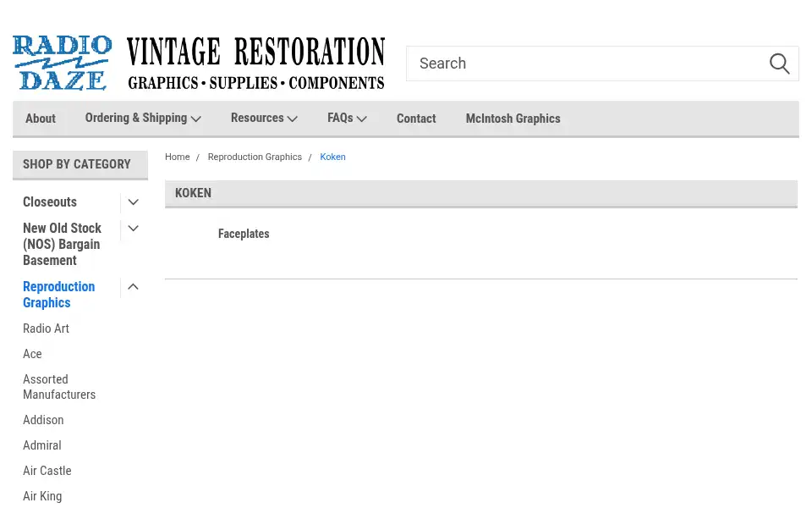The width and height of the screenshot is (812, 508).
Task: Select Ace manufacturer in sidebar
Action: pyautogui.click(x=32, y=354)
